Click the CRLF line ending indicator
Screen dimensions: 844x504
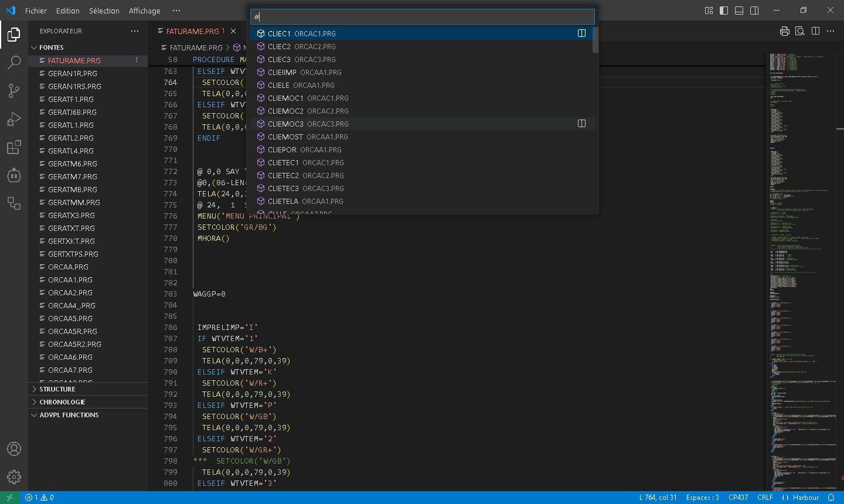(x=765, y=498)
